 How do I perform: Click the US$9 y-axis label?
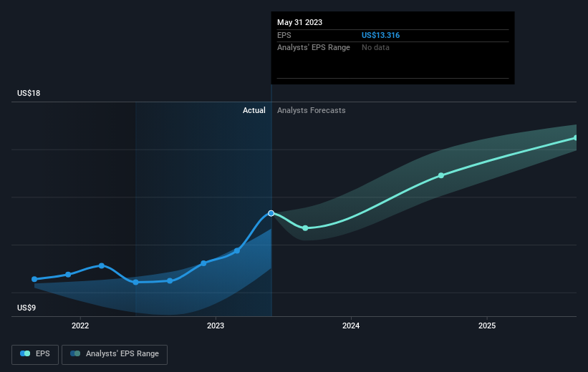click(x=26, y=308)
